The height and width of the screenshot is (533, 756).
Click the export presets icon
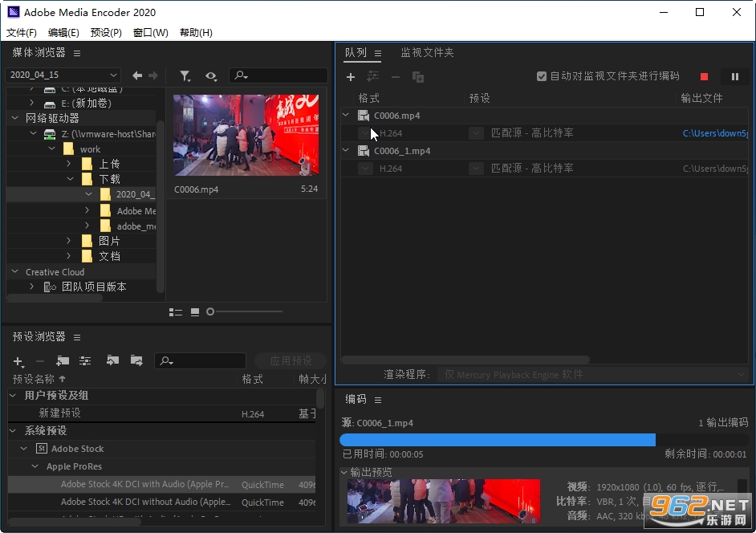[x=136, y=360]
